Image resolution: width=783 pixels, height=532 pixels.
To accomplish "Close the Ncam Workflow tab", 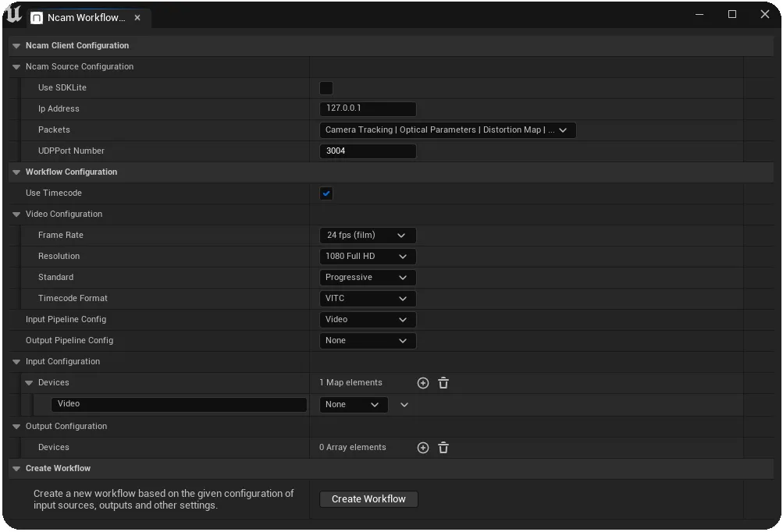I will pyautogui.click(x=137, y=17).
